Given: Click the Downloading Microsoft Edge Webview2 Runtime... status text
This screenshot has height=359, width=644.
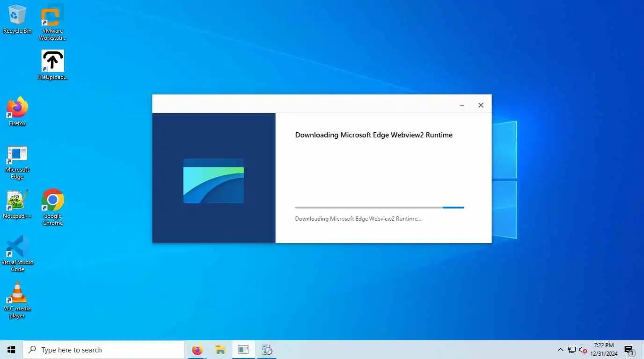Looking at the screenshot, I should pyautogui.click(x=358, y=219).
